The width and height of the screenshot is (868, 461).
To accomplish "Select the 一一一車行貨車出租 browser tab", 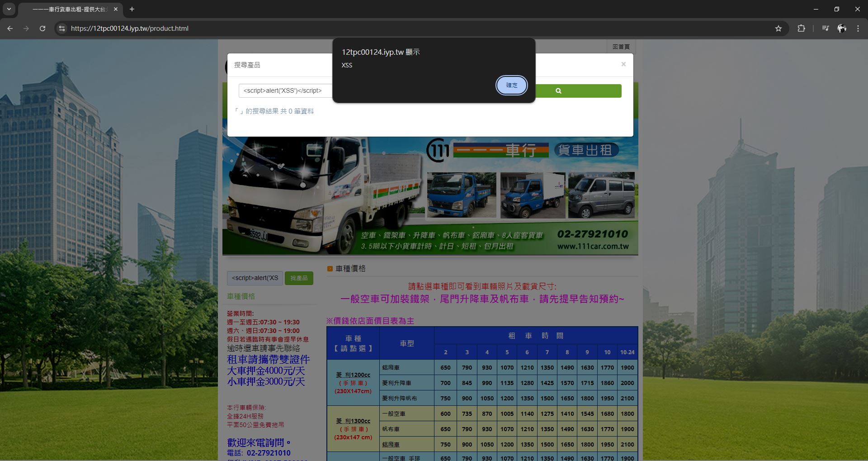I will point(70,9).
